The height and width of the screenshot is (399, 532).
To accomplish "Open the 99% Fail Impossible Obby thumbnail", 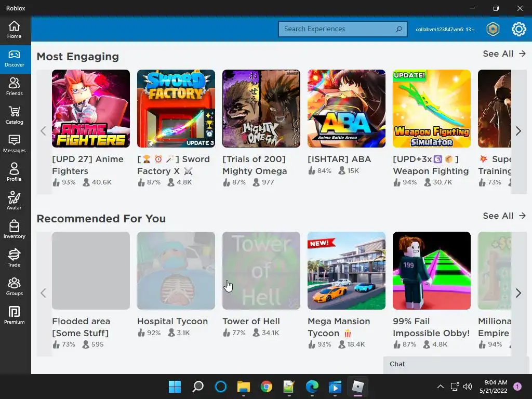I will click(432, 271).
